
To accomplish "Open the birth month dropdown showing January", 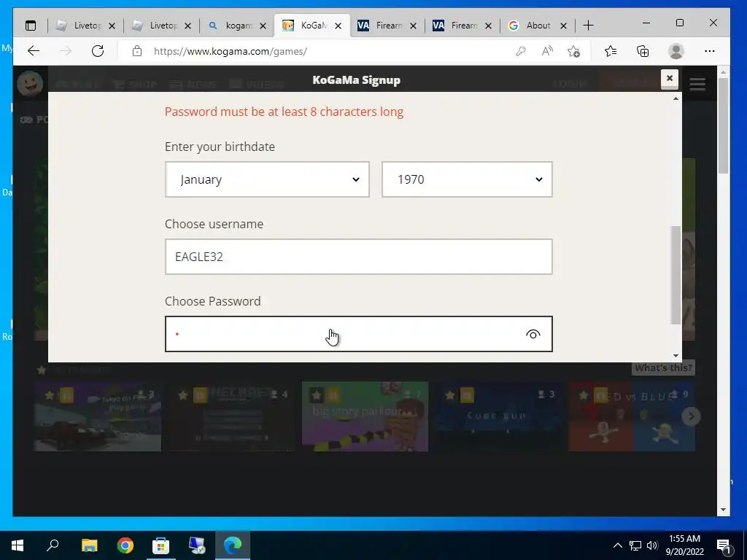I will tap(267, 179).
